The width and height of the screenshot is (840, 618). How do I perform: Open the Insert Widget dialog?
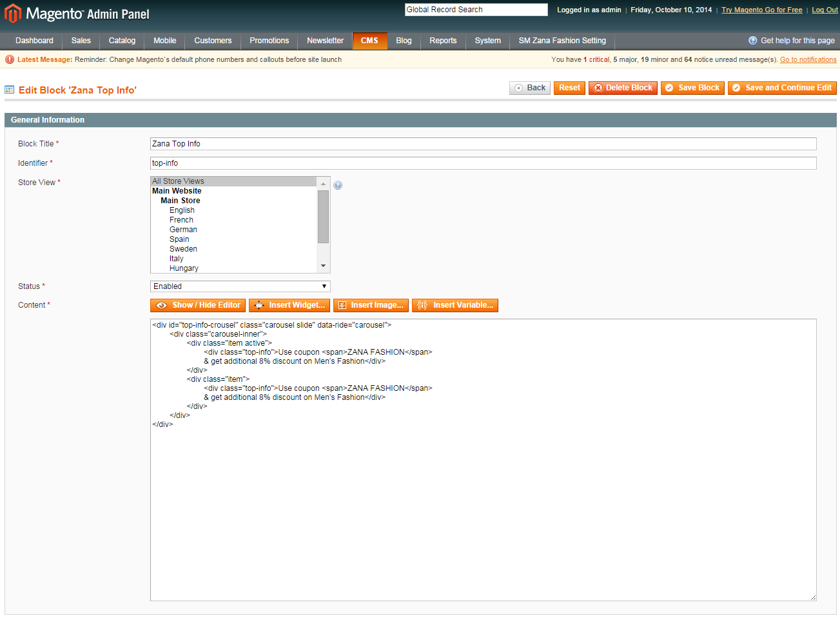click(289, 305)
